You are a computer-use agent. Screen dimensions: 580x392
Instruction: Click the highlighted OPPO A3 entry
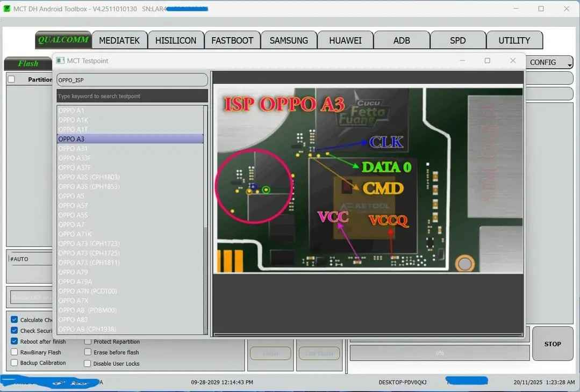pyautogui.click(x=130, y=139)
